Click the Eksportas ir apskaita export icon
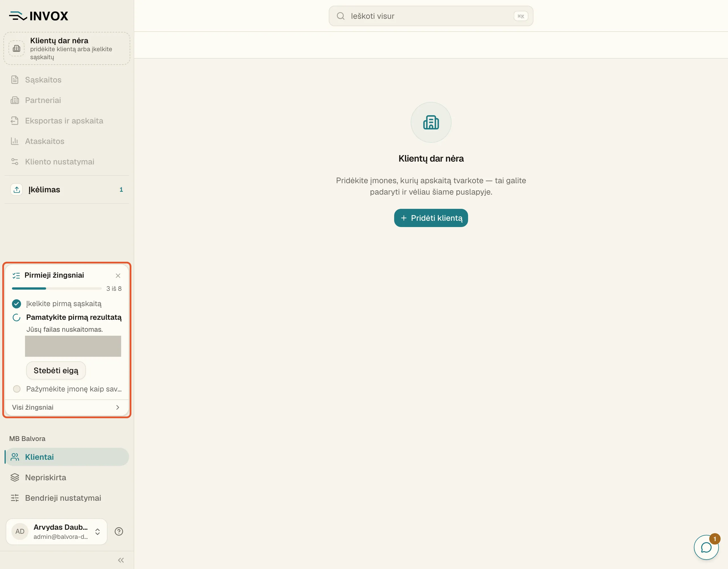Viewport: 728px width, 569px height. (15, 121)
